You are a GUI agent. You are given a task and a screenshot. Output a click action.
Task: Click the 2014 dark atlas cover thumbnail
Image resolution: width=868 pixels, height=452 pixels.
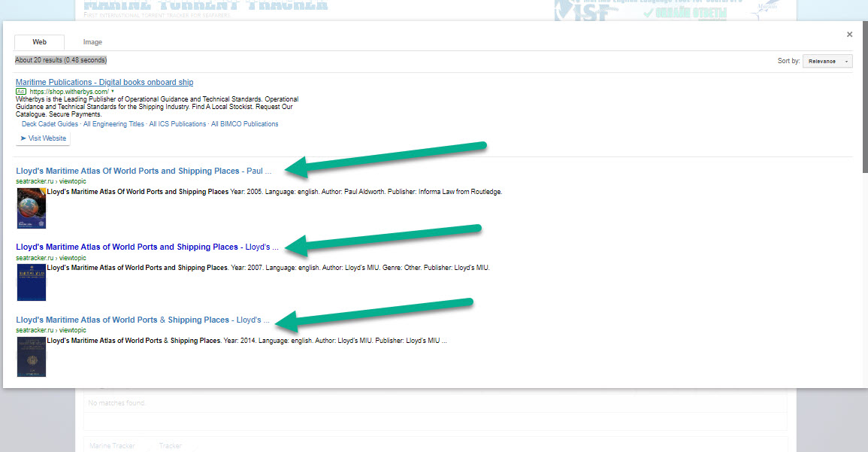32,356
